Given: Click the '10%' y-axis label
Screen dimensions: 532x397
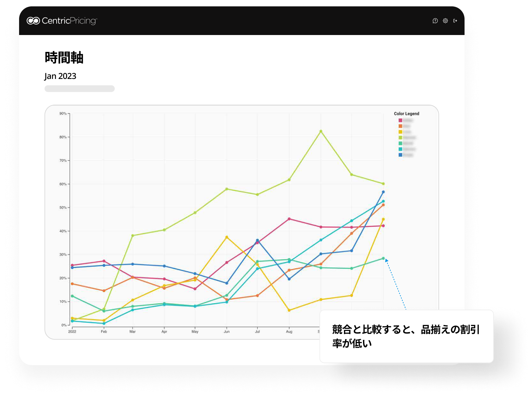Looking at the screenshot, I should point(63,301).
